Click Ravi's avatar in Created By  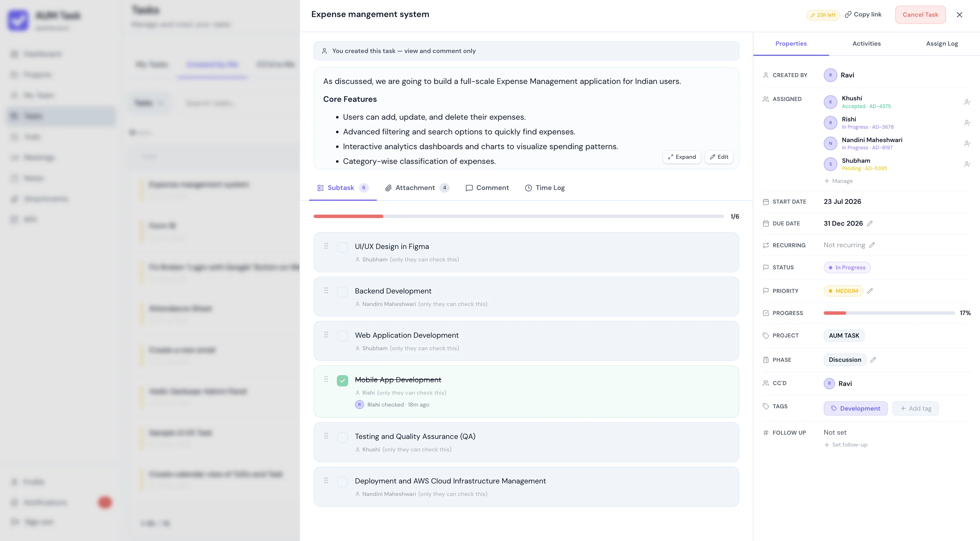point(831,75)
